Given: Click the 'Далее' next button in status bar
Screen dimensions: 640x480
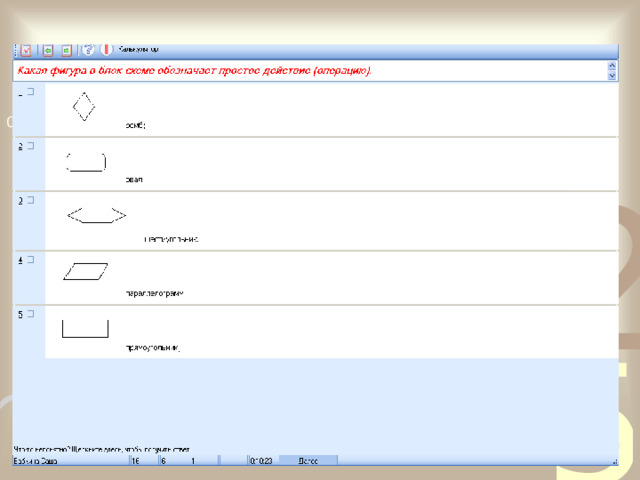Looking at the screenshot, I should [x=308, y=460].
